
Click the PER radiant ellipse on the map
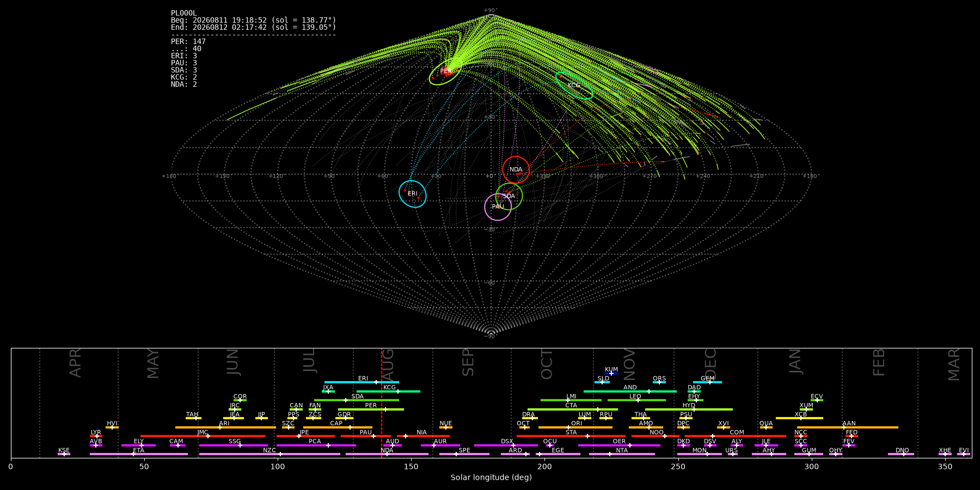point(445,72)
